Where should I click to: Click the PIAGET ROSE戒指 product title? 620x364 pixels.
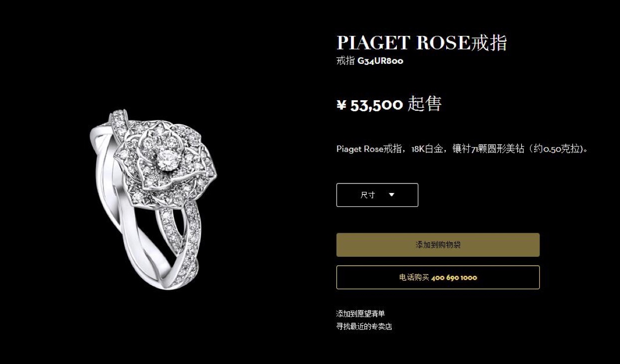coord(421,42)
